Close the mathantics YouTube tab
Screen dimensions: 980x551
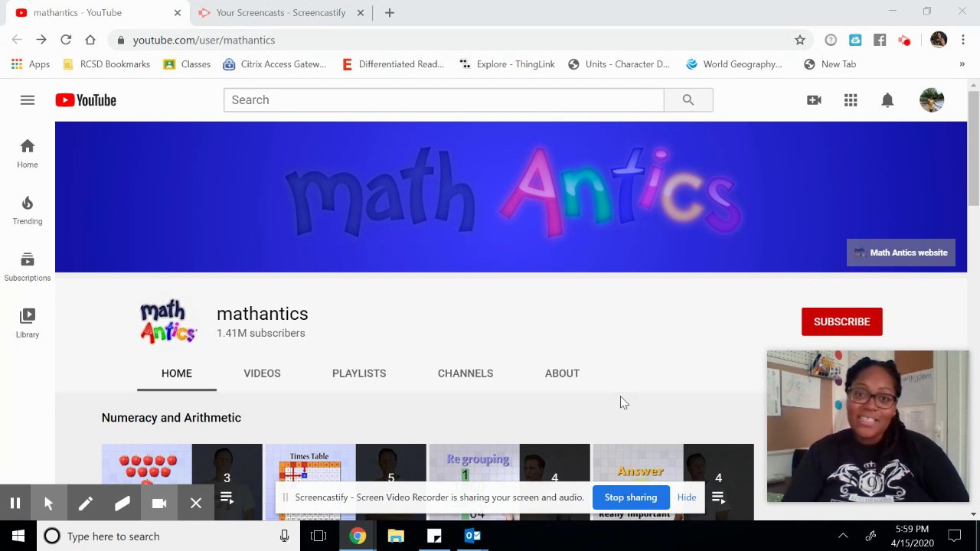coord(178,13)
